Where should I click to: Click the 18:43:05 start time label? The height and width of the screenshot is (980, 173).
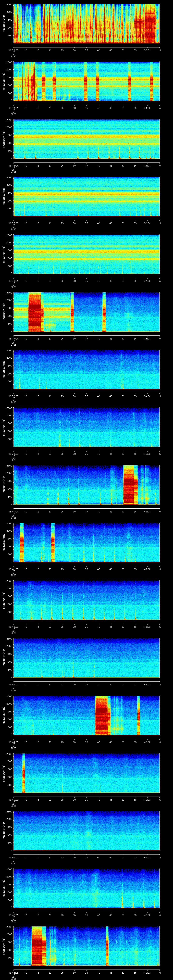(x=13, y=684)
